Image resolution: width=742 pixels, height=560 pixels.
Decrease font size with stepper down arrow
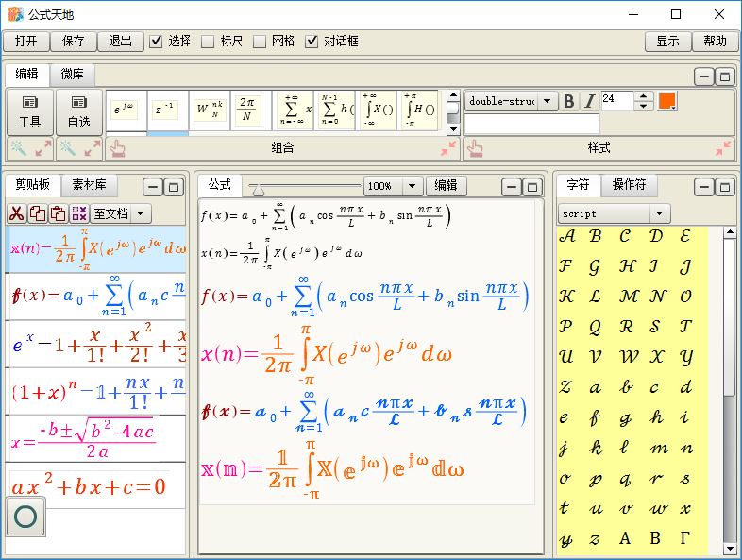click(643, 106)
